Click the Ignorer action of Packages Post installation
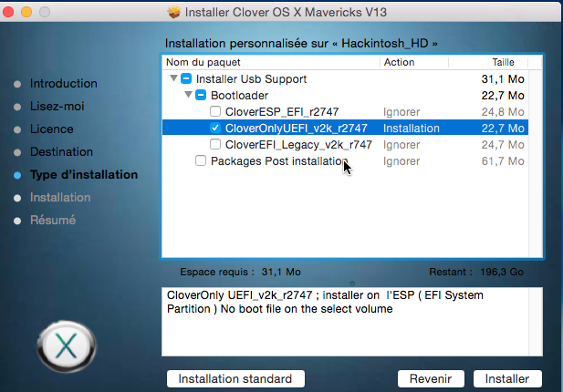563x392 pixels. point(401,161)
